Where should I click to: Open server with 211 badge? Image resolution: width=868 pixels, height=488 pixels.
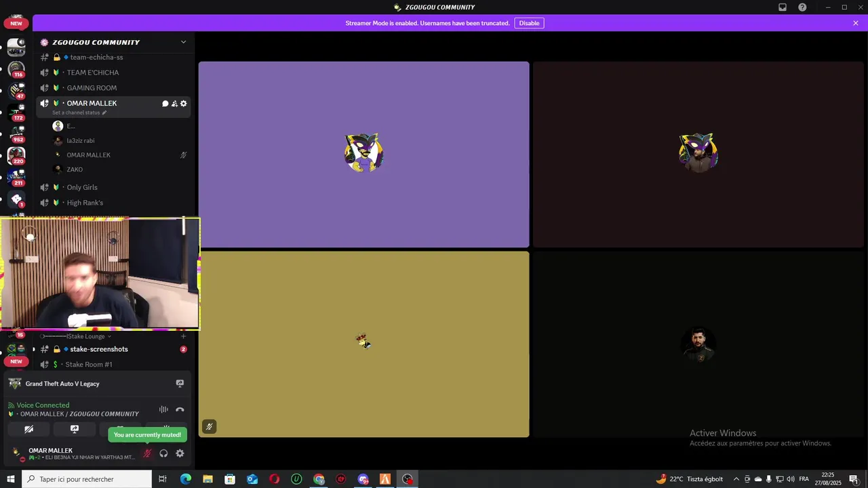[16, 178]
